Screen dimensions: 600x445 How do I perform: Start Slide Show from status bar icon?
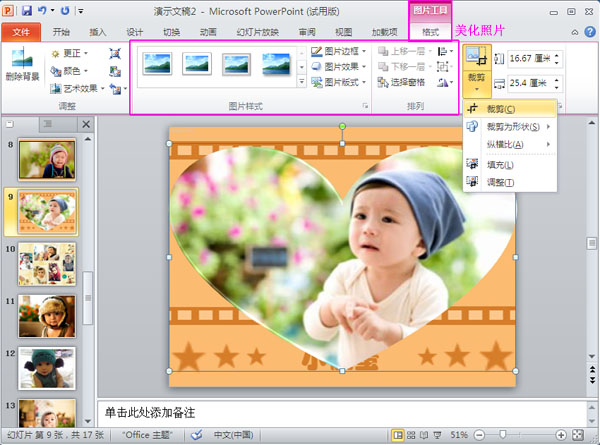point(437,435)
